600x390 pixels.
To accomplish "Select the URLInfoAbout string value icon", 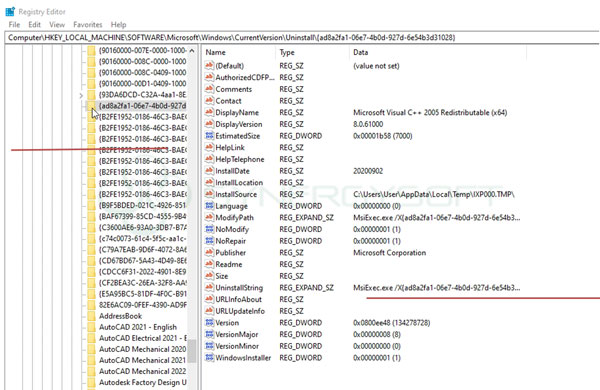I will click(209, 299).
